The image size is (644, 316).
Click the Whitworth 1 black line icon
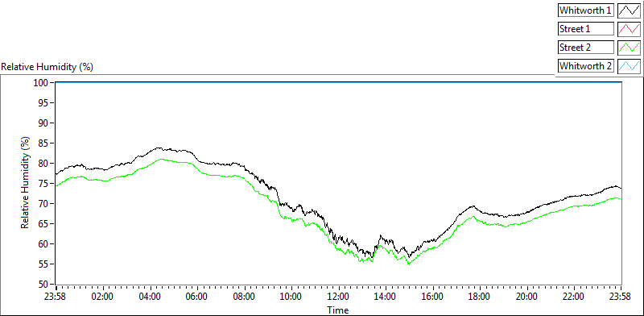click(629, 10)
